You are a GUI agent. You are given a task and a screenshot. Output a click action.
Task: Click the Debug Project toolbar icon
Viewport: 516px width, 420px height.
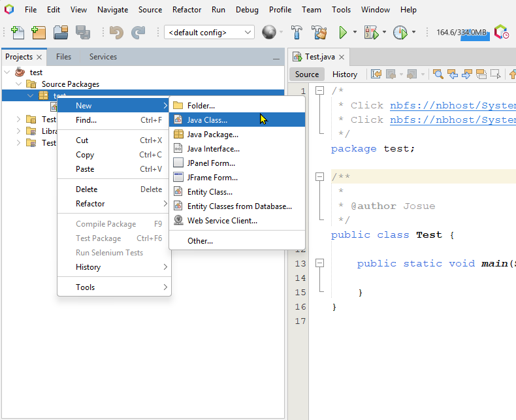coord(371,32)
